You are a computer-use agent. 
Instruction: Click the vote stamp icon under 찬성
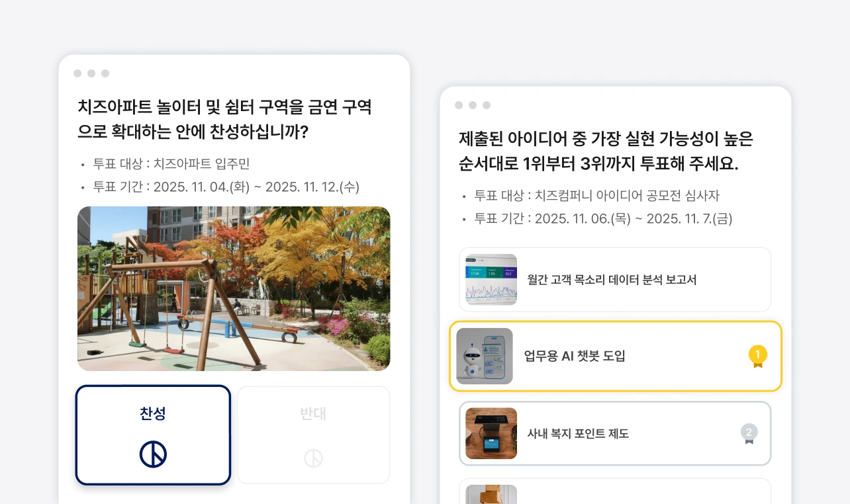click(x=153, y=454)
